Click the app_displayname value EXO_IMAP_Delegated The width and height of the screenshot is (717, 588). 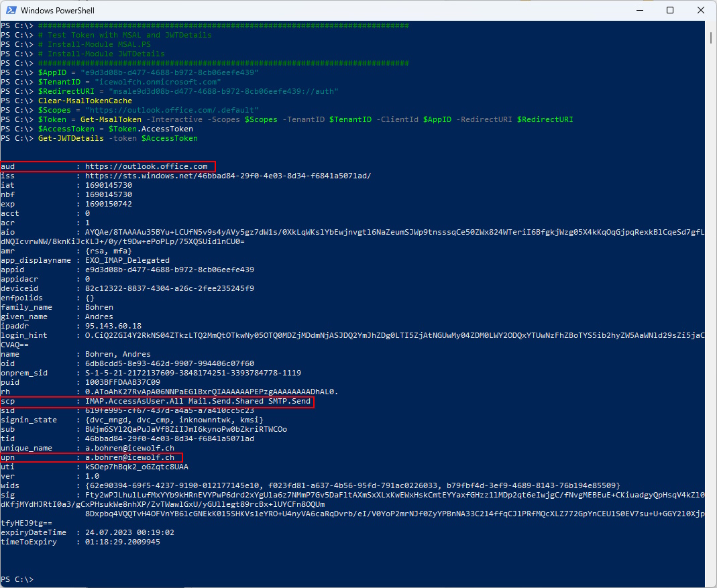(127, 260)
